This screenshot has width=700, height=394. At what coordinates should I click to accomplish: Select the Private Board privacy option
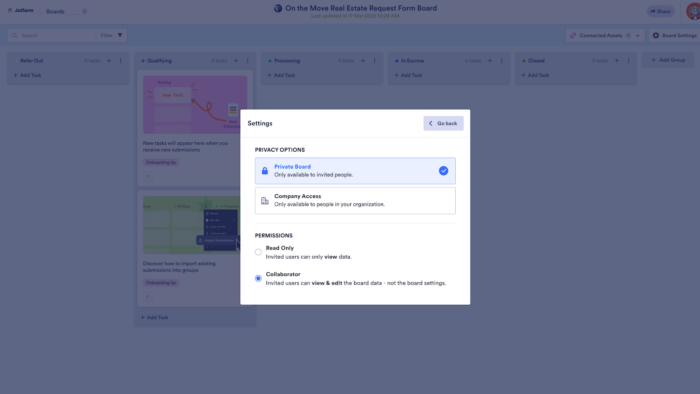click(x=355, y=170)
